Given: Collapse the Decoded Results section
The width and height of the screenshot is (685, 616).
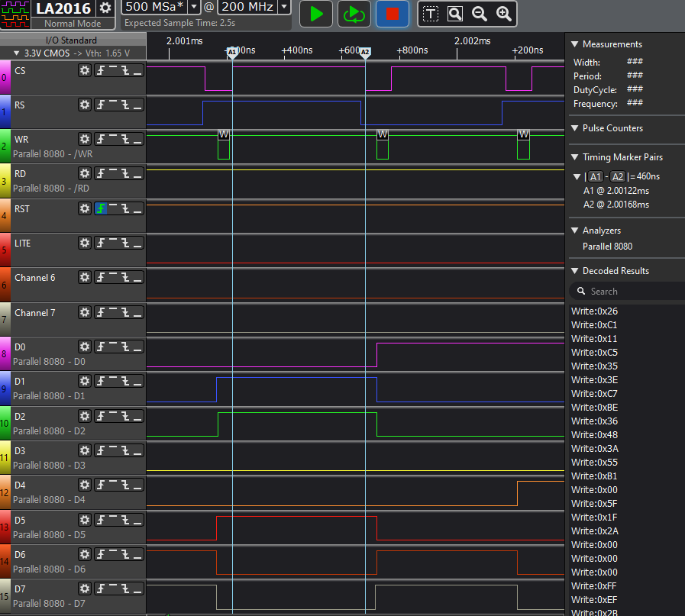Looking at the screenshot, I should click(x=575, y=271).
